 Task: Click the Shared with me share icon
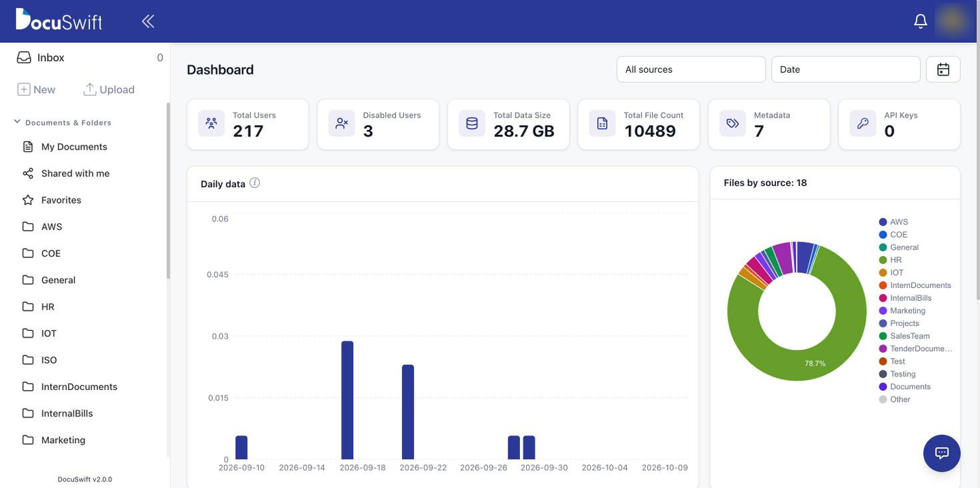[x=28, y=174]
